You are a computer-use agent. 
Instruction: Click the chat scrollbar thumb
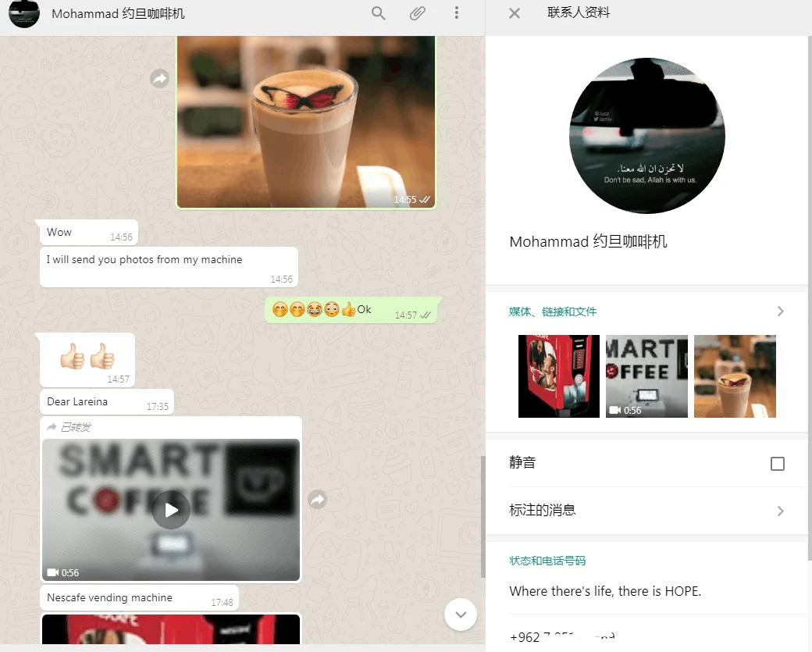[x=483, y=517]
